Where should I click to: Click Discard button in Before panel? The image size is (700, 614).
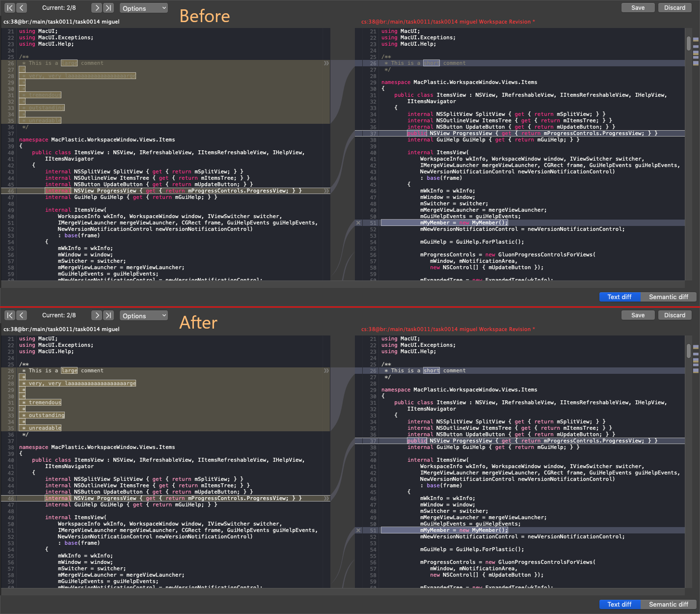click(674, 8)
